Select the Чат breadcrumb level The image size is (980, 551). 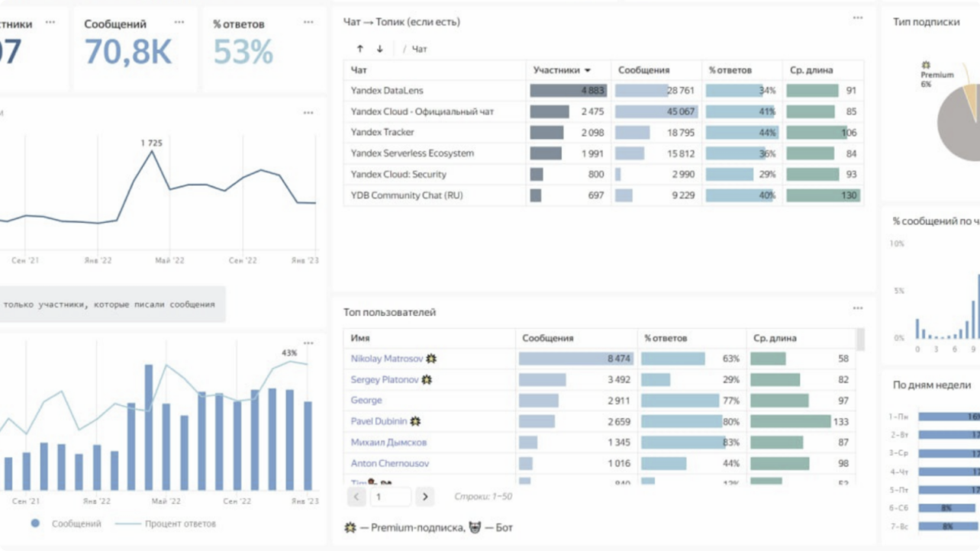[x=419, y=49]
